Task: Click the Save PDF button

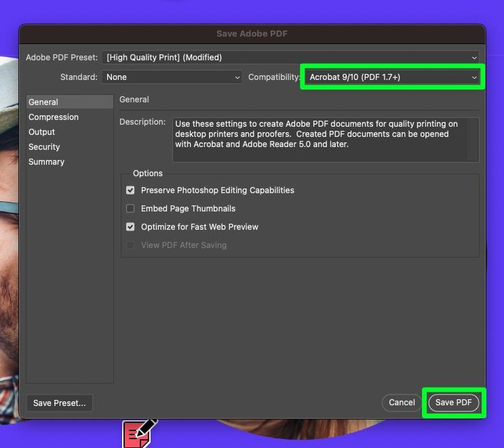Action: [x=454, y=403]
